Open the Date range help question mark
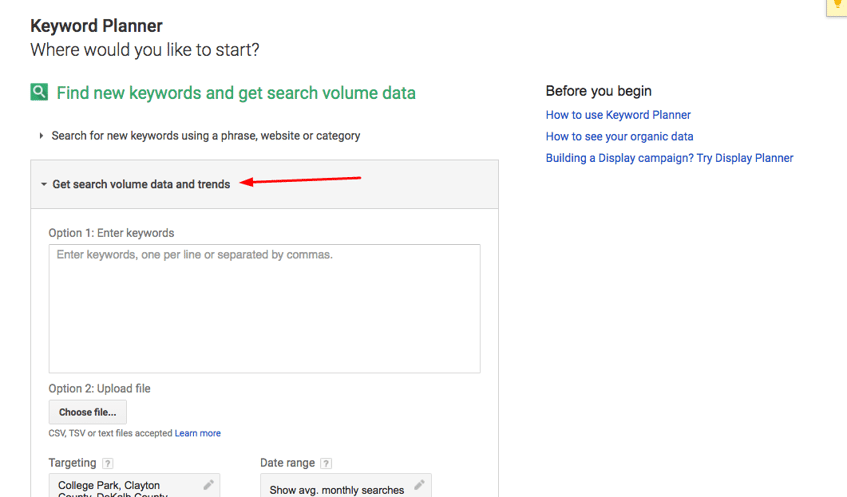 pos(326,464)
